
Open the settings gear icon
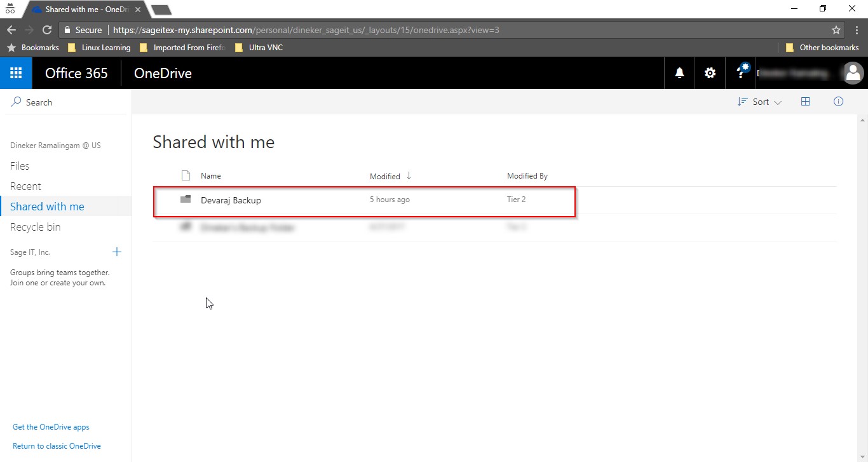710,73
